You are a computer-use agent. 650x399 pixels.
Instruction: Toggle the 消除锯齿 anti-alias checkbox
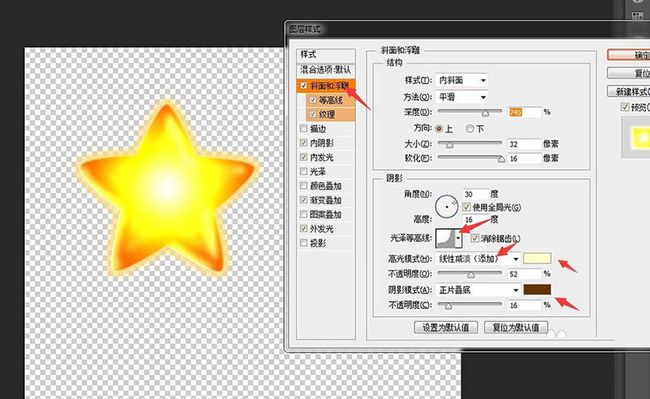click(475, 238)
